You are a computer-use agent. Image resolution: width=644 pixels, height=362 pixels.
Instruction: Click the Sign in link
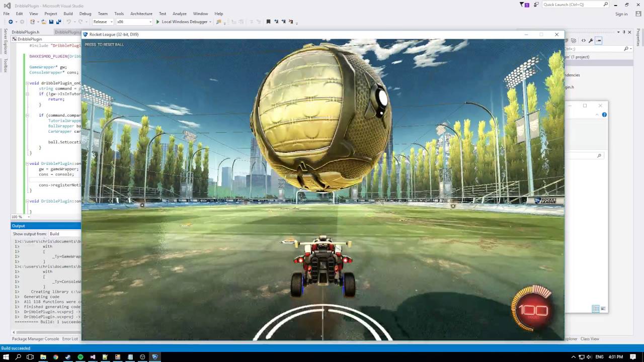point(621,14)
